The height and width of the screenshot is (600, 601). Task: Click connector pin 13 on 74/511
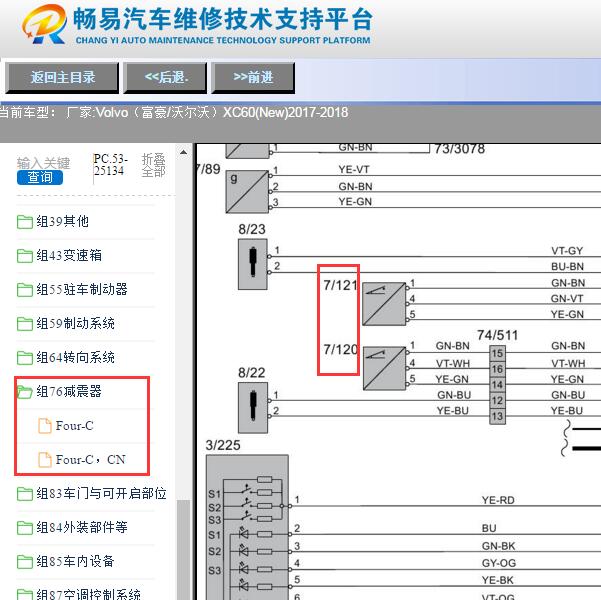pyautogui.click(x=498, y=416)
